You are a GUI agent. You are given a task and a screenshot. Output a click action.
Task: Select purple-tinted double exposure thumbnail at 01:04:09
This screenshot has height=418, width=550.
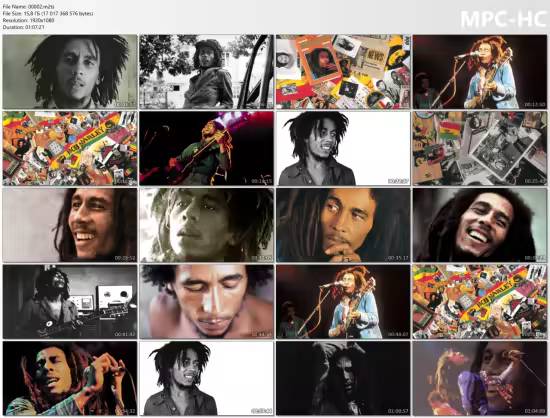pyautogui.click(x=480, y=378)
